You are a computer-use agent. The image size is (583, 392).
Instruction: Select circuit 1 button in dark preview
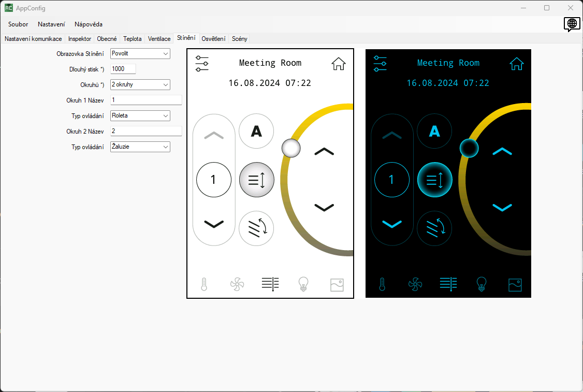coord(392,180)
